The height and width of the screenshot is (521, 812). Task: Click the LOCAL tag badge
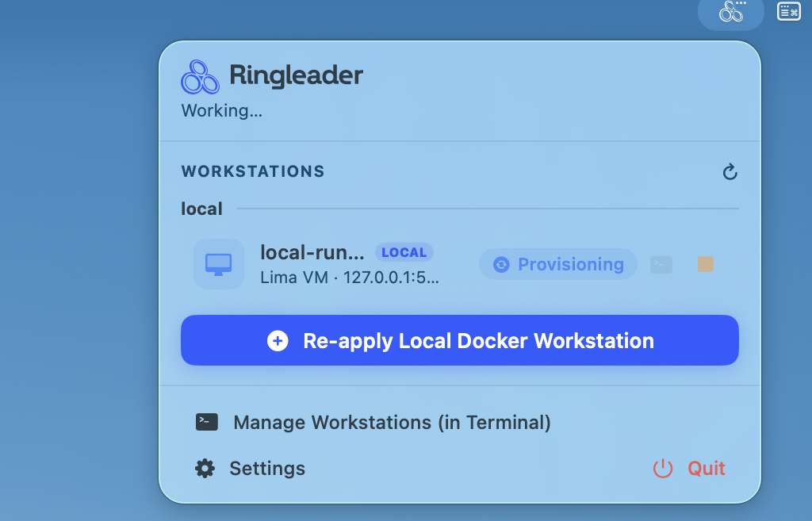(404, 252)
